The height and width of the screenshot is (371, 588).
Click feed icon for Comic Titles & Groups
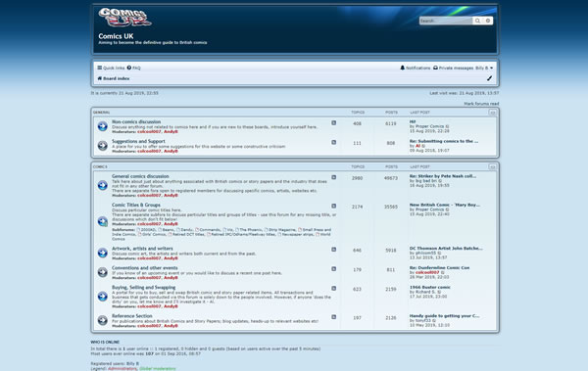[x=334, y=207]
